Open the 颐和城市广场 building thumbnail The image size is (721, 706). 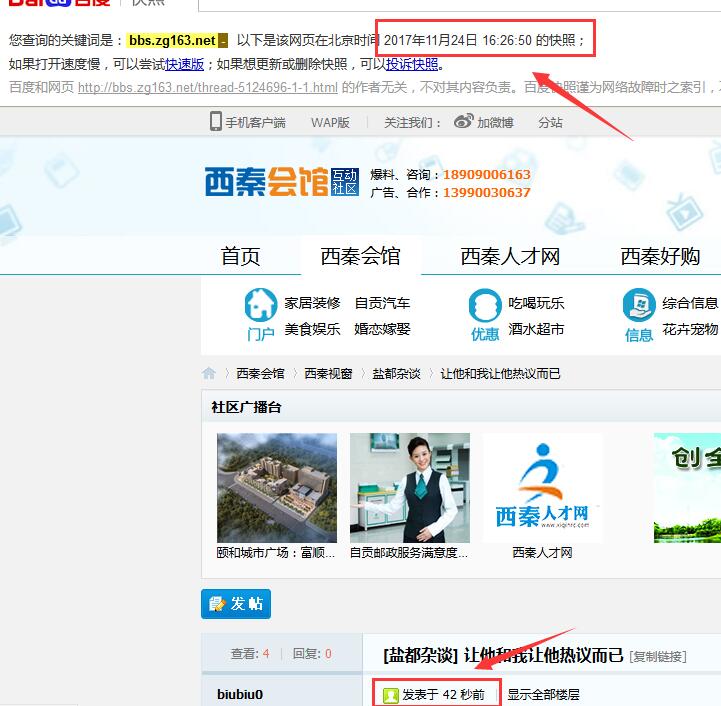coord(277,488)
